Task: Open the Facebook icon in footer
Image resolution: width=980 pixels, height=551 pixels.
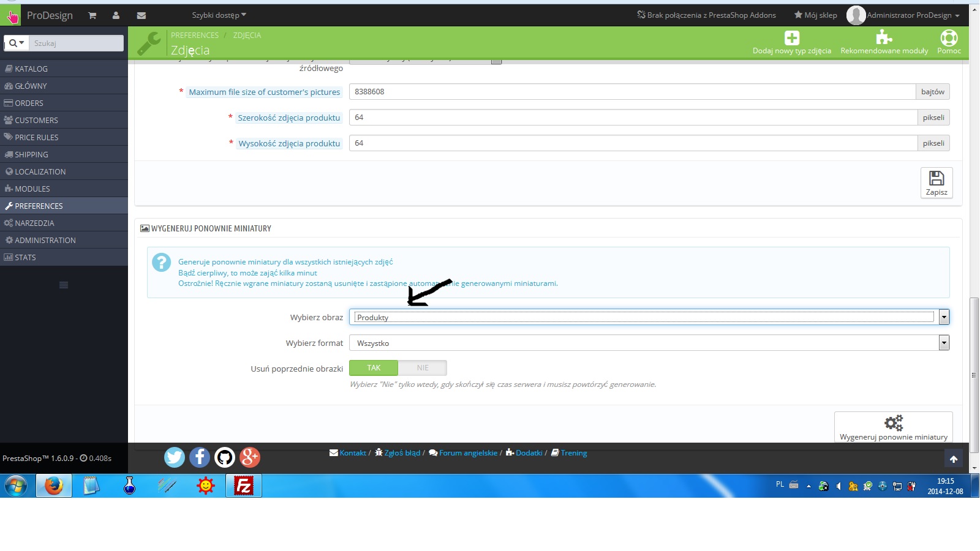Action: pyautogui.click(x=200, y=457)
